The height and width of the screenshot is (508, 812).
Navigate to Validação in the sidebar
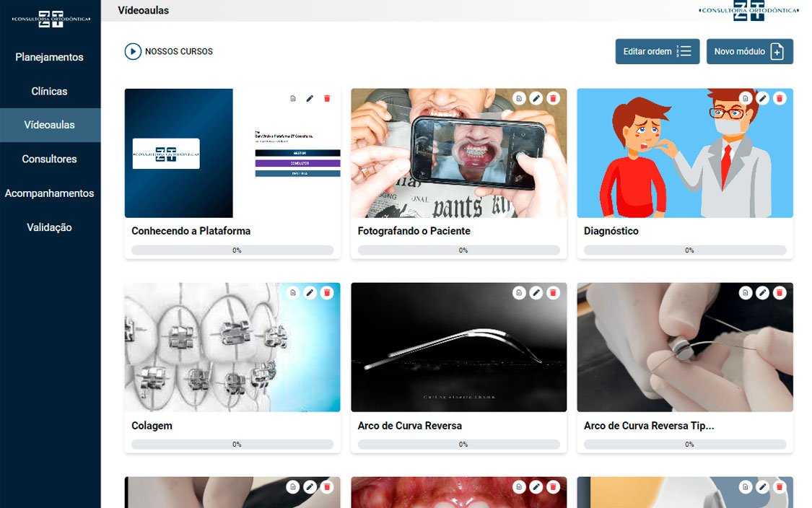click(x=50, y=227)
